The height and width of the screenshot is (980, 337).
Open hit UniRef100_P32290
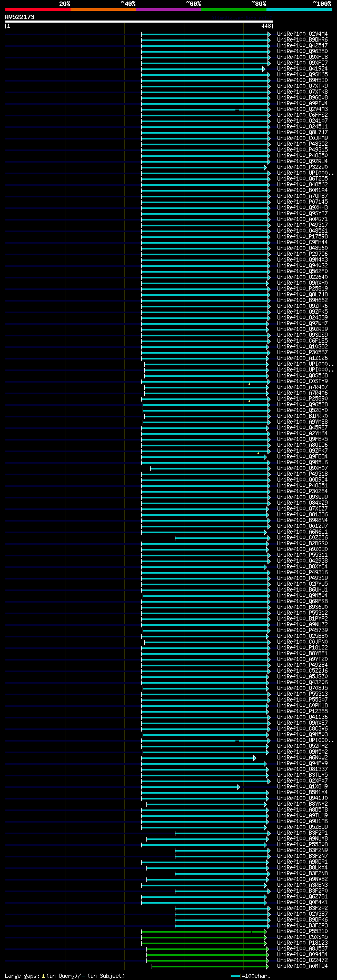tap(302, 167)
